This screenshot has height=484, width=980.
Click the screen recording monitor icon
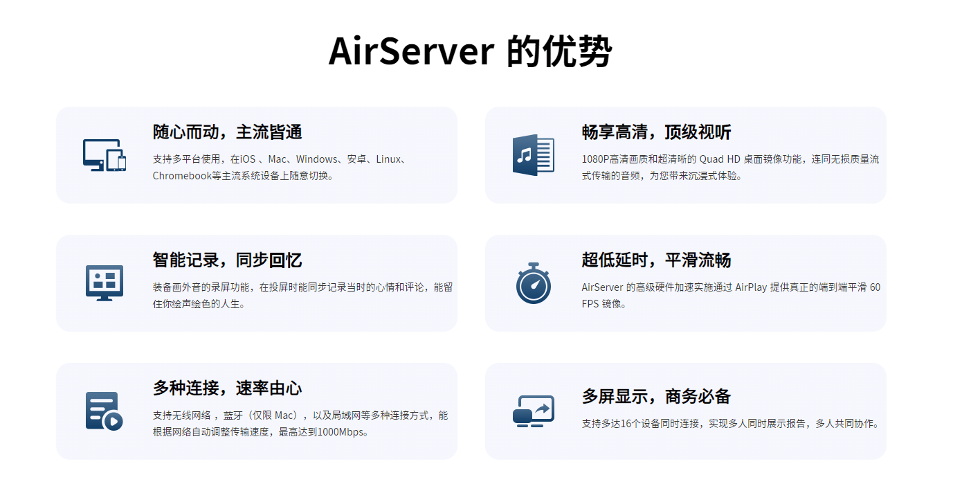[x=105, y=283]
